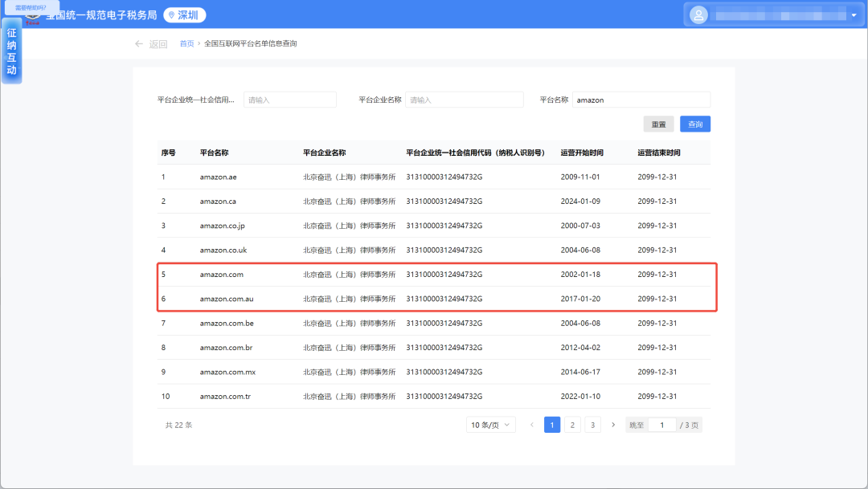Select page 2 in pagination
The height and width of the screenshot is (489, 868).
click(572, 425)
